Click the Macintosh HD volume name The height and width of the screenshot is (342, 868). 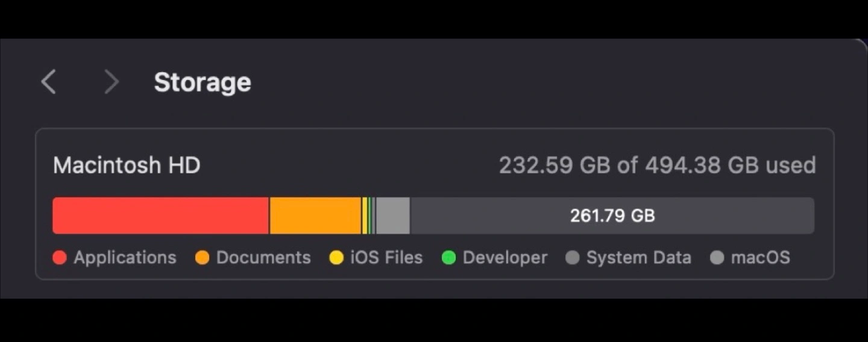(127, 165)
